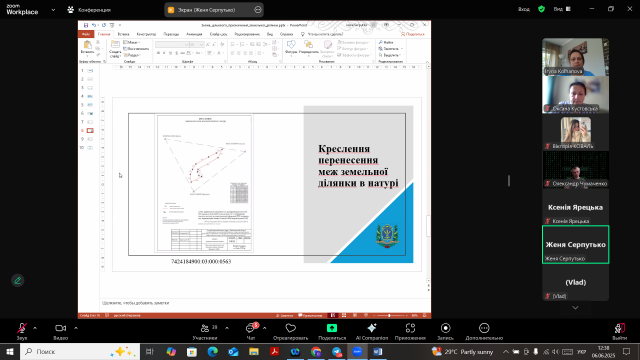Click the annotation pencil icon at left
Image resolution: width=640 pixels, height=360 pixels.
tap(18, 280)
